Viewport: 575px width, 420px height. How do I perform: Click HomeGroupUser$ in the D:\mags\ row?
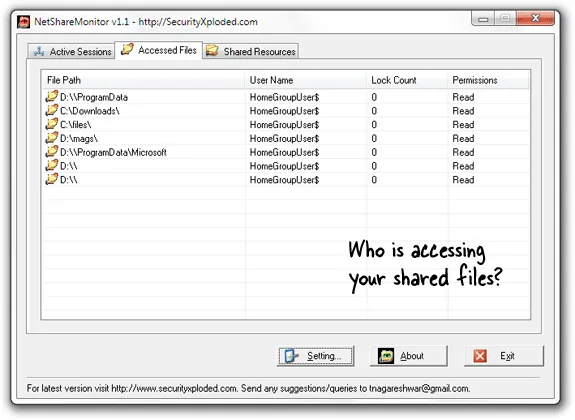pos(285,139)
